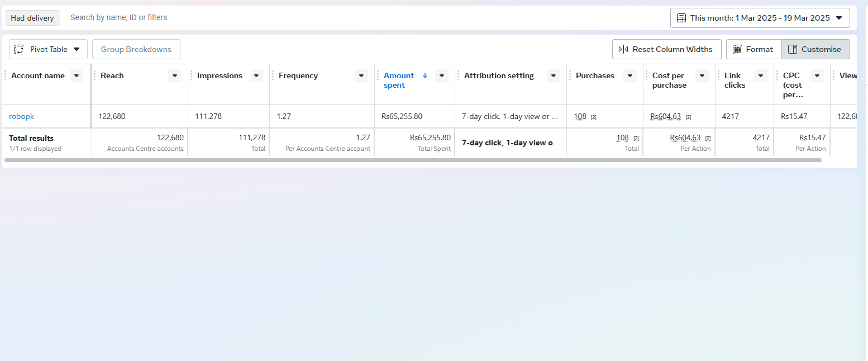Screen dimensions: 868x361
Task: Click the Link clicks drag handle
Action: (718, 75)
